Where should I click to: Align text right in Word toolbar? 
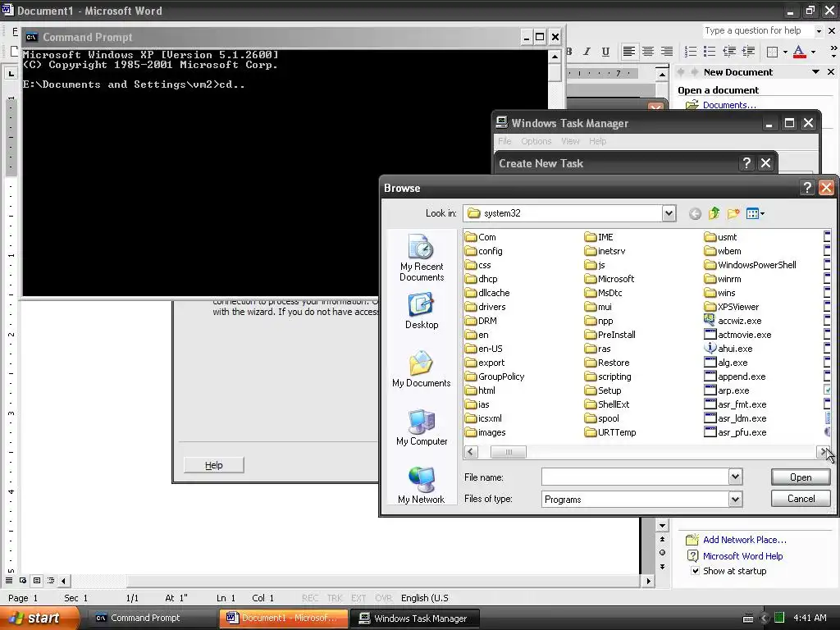click(666, 52)
